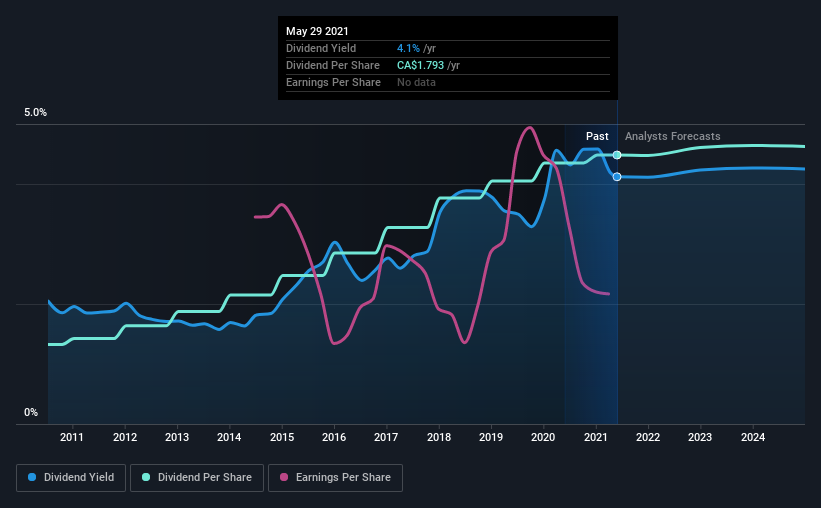
Task: Click the 2021 x-axis label
Action: coord(596,437)
